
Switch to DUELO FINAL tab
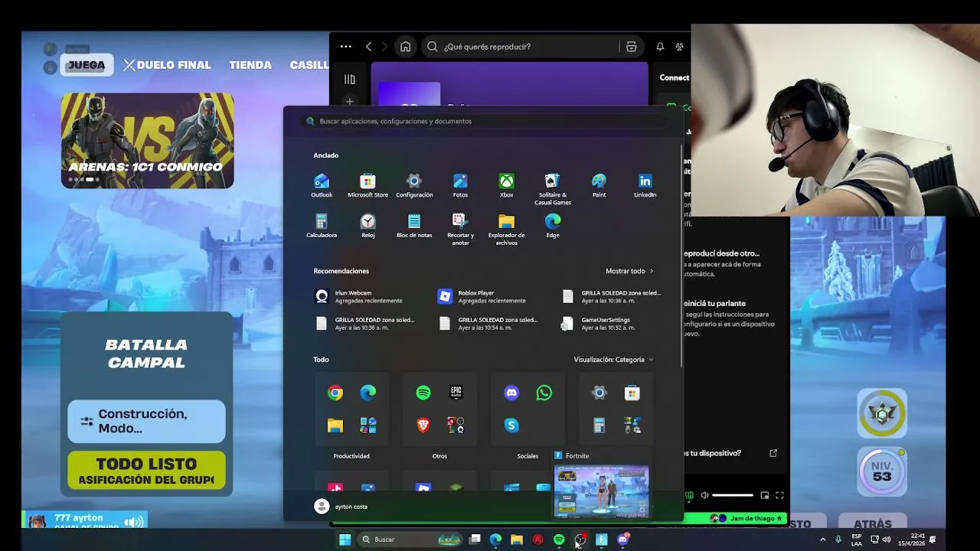pyautogui.click(x=167, y=65)
